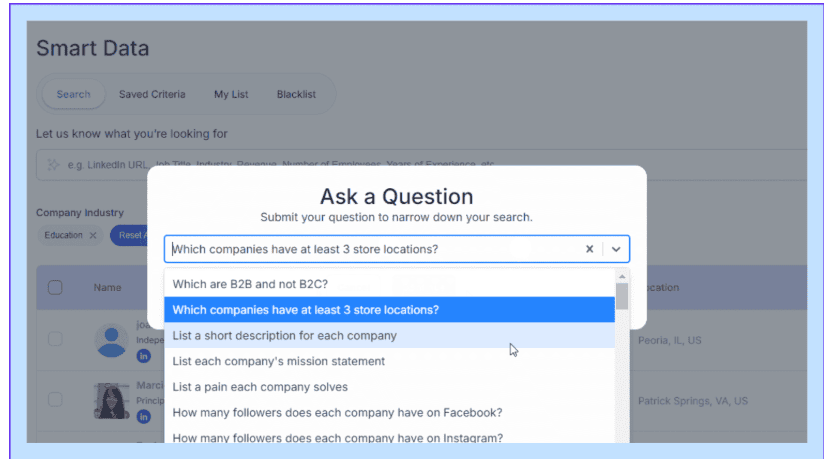Clear the selected question with the X icon
Viewport: 827px width, 461px height.
click(589, 249)
